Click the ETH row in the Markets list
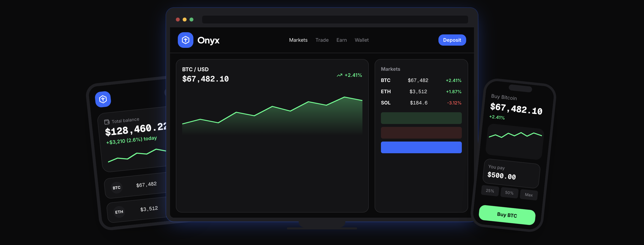The height and width of the screenshot is (245, 644). pyautogui.click(x=421, y=92)
